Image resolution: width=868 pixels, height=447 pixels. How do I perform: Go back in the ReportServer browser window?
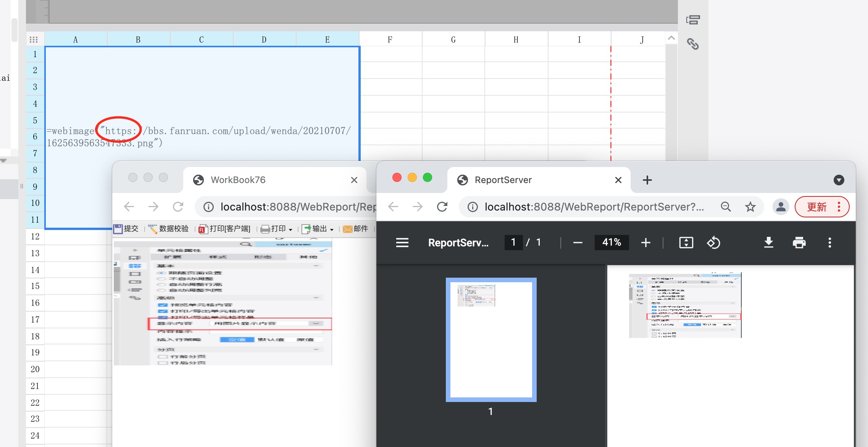click(393, 207)
